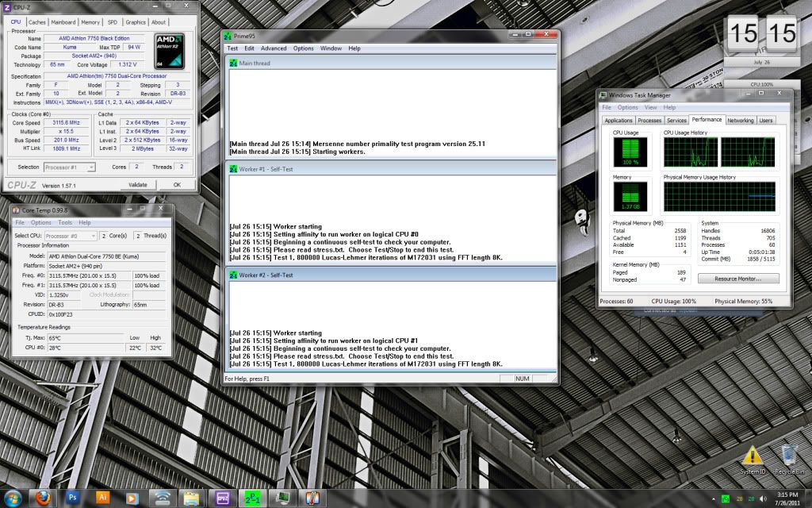Click the volume speaker tray icon
This screenshot has height=508, width=812.
point(763,499)
